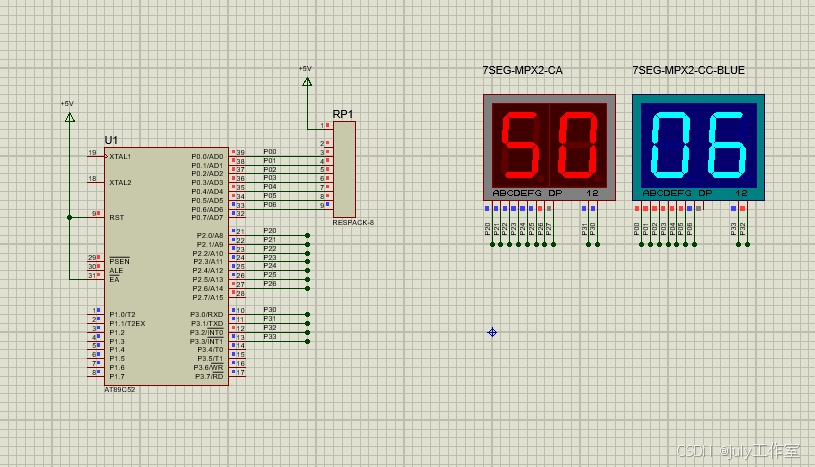The height and width of the screenshot is (467, 815).
Task: Click the P1.1/T2EX pin label
Action: coord(127,323)
